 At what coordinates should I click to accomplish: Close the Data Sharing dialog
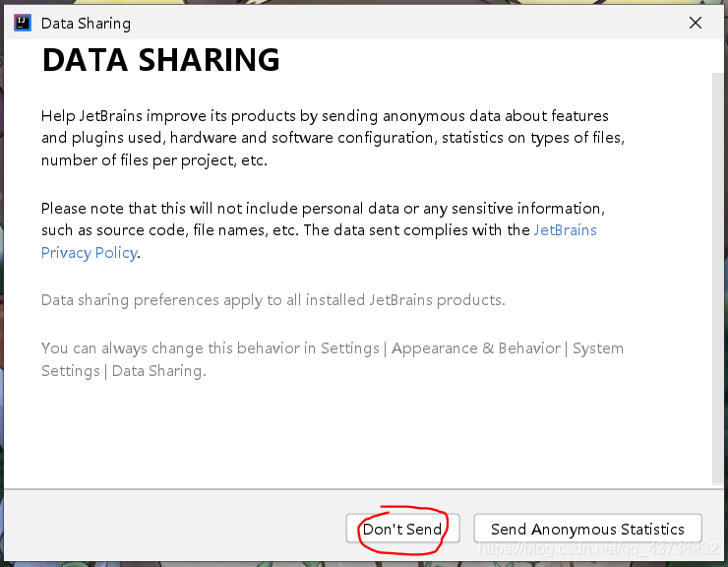(695, 23)
